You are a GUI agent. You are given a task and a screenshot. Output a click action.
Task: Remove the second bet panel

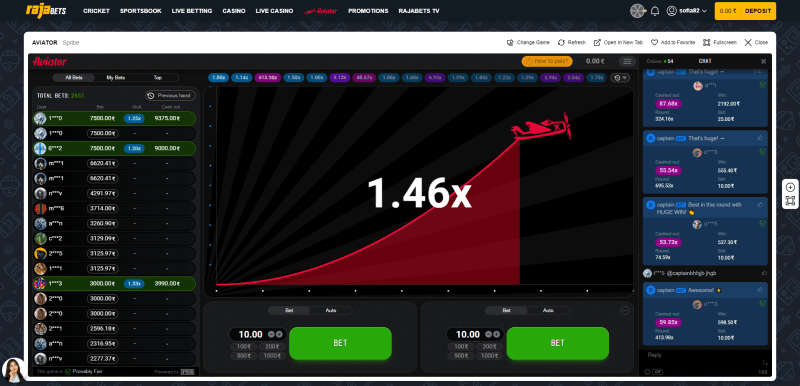pyautogui.click(x=625, y=311)
